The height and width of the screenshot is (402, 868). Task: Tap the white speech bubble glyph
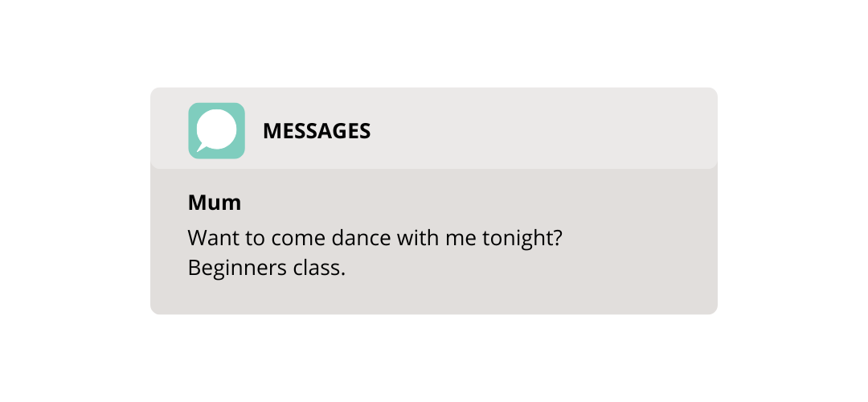(x=217, y=129)
